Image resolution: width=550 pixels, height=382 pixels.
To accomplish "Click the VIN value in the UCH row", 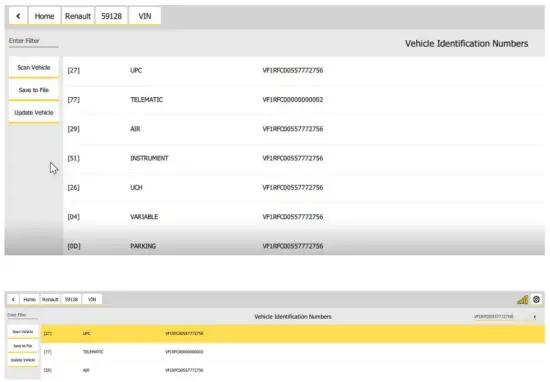I will tap(293, 188).
